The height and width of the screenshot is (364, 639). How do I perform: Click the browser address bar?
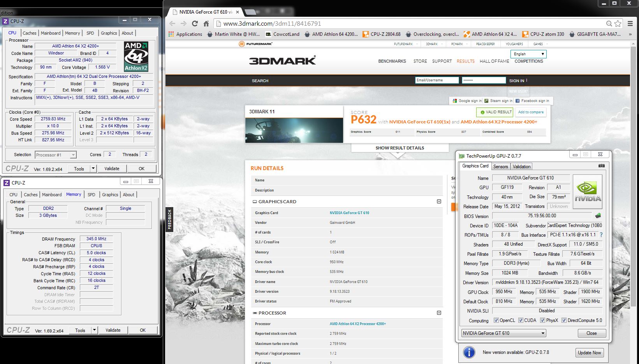coord(409,24)
